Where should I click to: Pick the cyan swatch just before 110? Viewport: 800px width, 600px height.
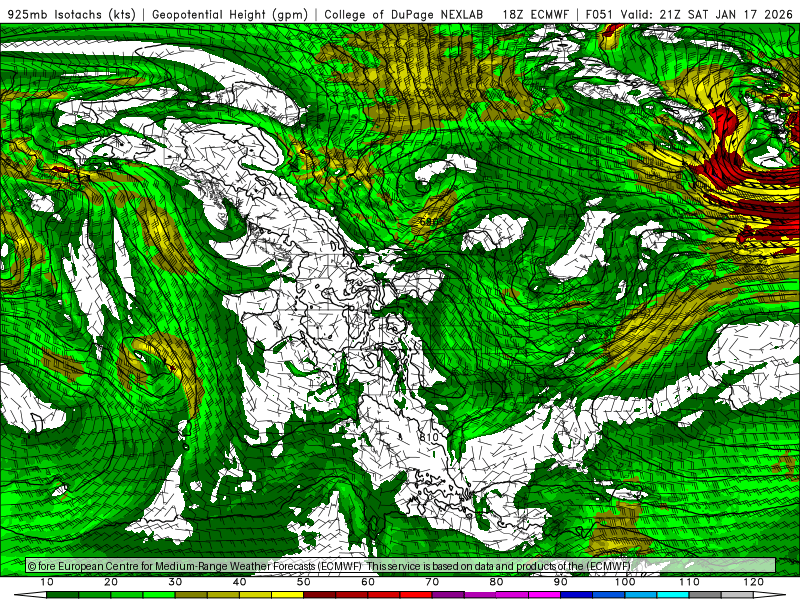[x=673, y=595]
